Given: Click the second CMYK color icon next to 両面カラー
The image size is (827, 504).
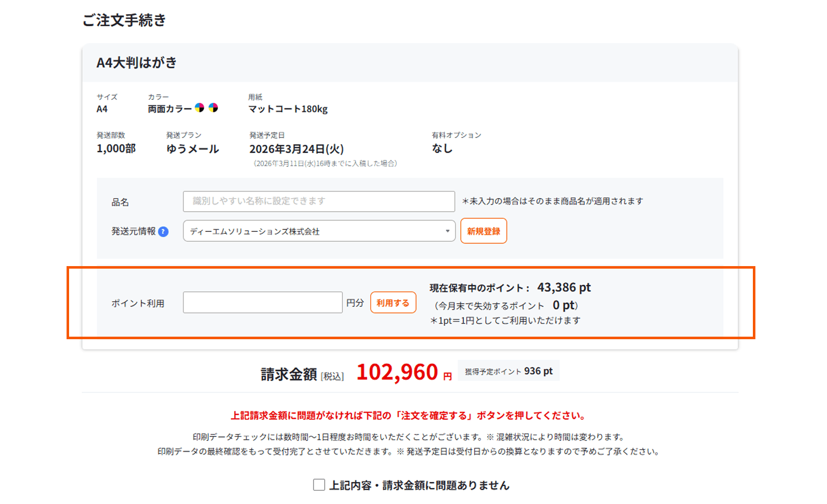Looking at the screenshot, I should coord(214,108).
